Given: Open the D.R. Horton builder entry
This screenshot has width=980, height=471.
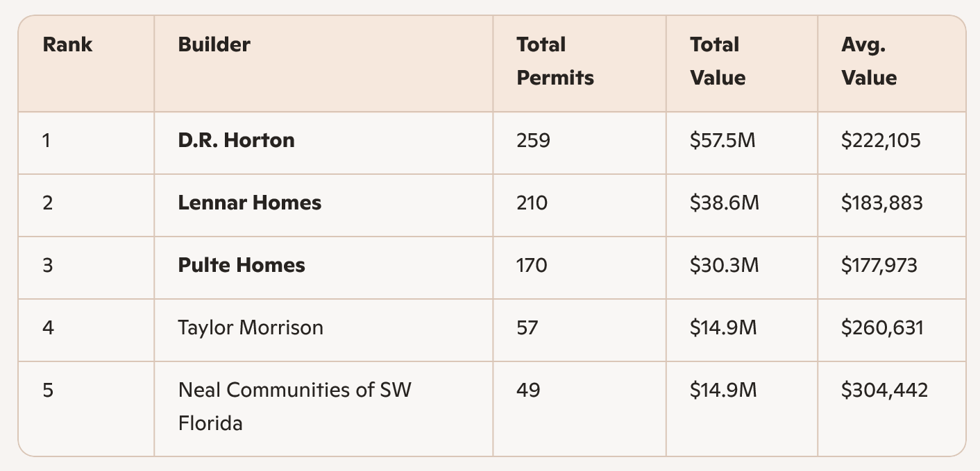Looking at the screenshot, I should click(236, 141).
